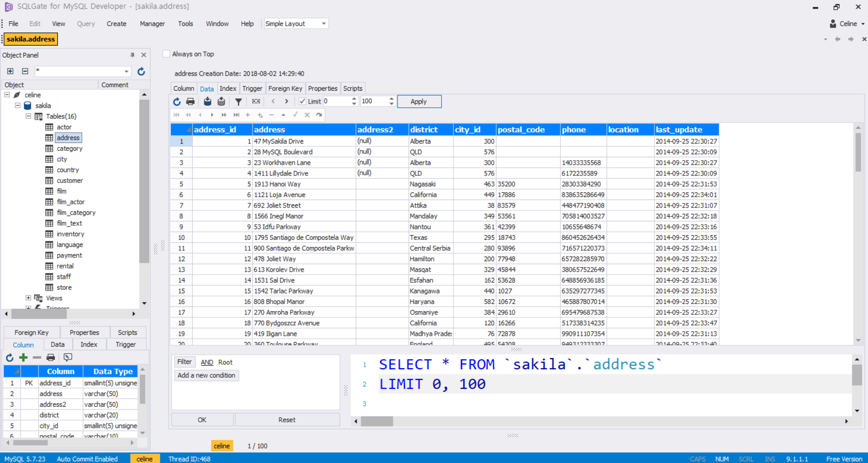Increase the Limit value with the stepper
This screenshot has width=868, height=463.
click(391, 99)
